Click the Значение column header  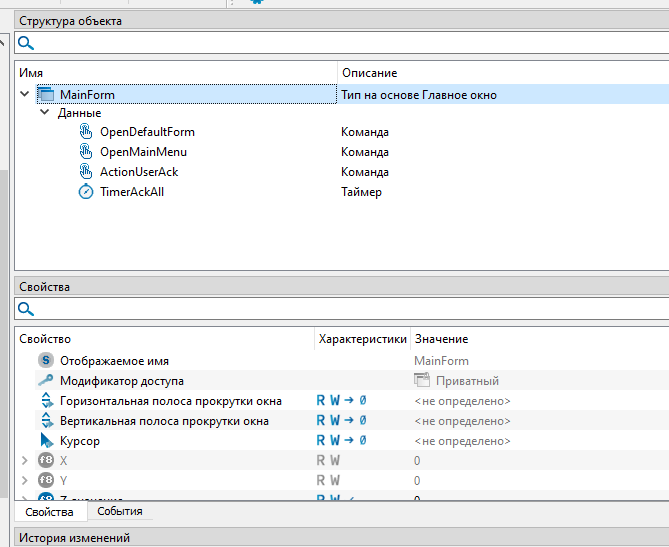(441, 339)
